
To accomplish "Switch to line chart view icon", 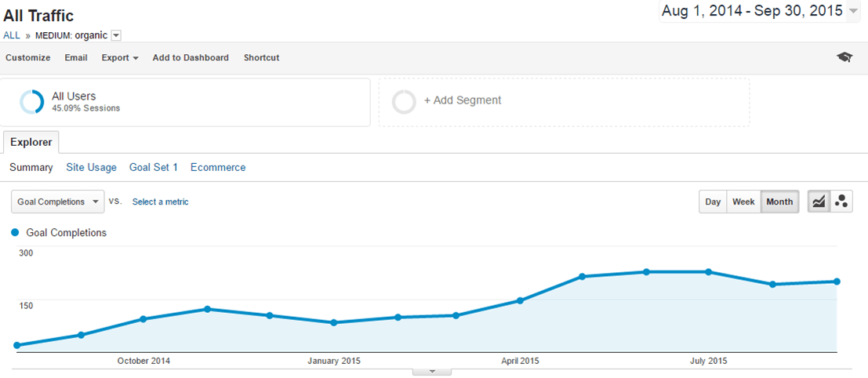I will pyautogui.click(x=819, y=202).
